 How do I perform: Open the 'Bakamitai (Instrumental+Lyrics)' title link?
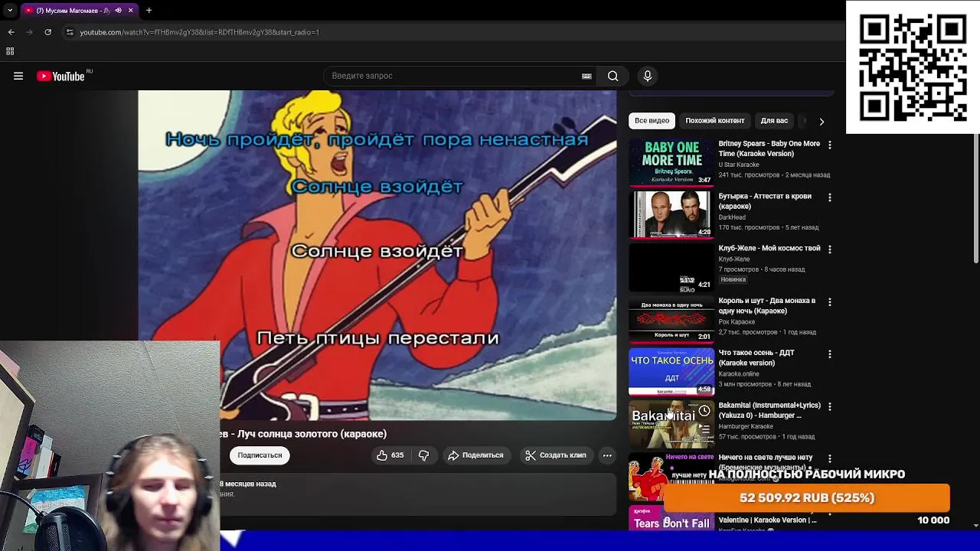pyautogui.click(x=769, y=410)
